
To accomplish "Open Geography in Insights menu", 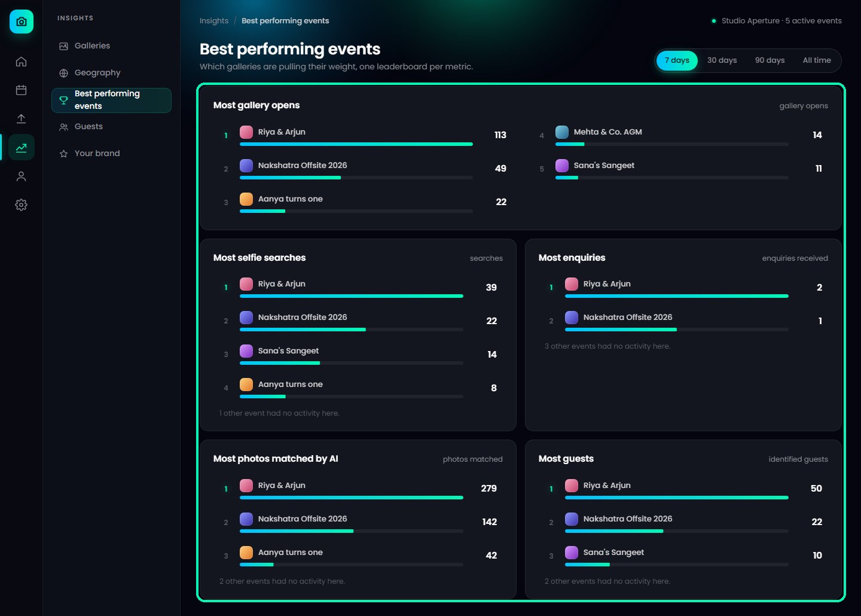I will pos(111,73).
